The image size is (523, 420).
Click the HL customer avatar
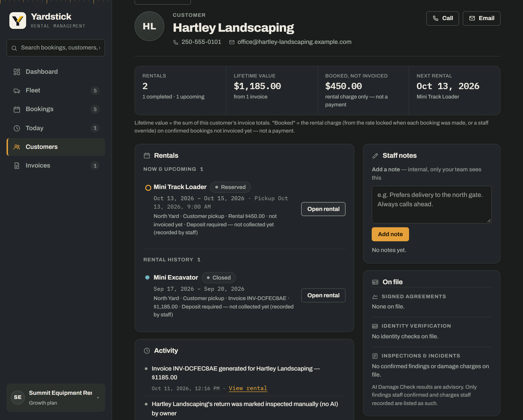149,26
